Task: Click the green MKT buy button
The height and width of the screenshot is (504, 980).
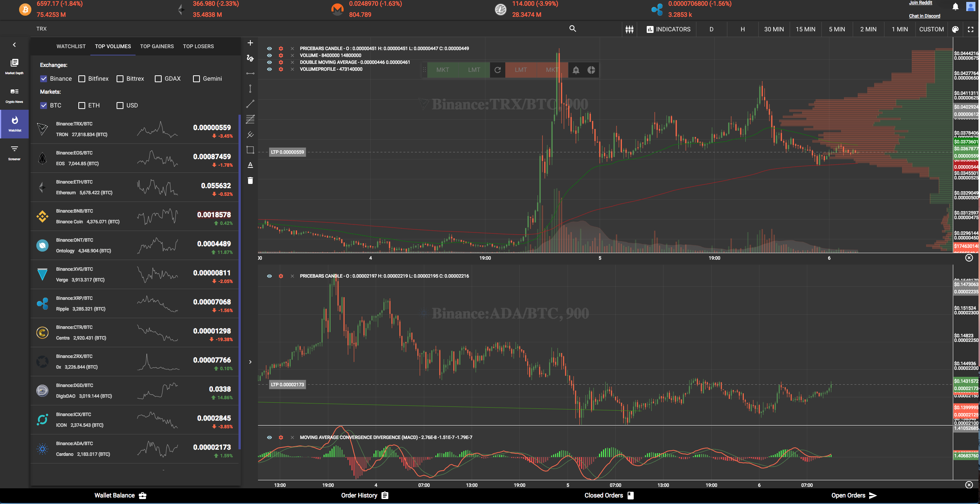Action: (x=443, y=70)
